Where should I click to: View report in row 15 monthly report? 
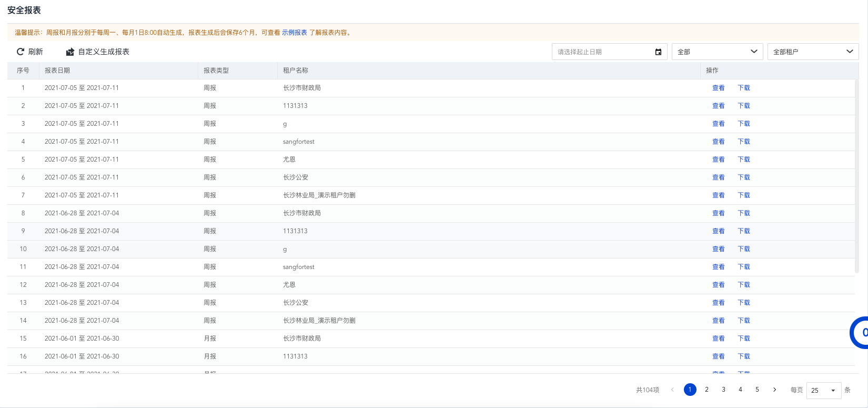tap(718, 339)
